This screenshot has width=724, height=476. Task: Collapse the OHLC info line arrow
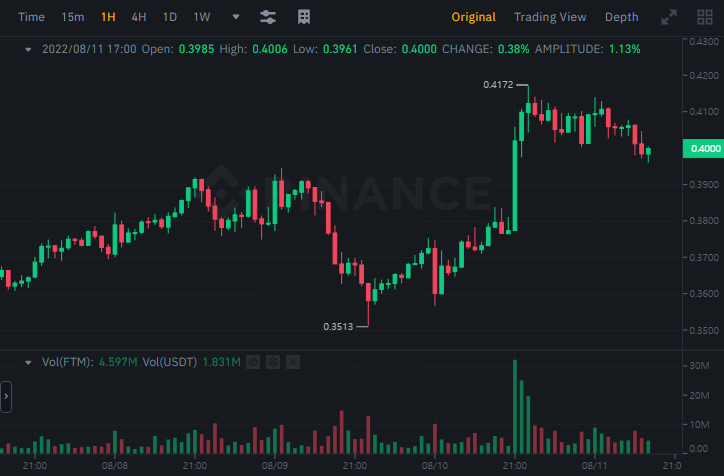(x=28, y=49)
